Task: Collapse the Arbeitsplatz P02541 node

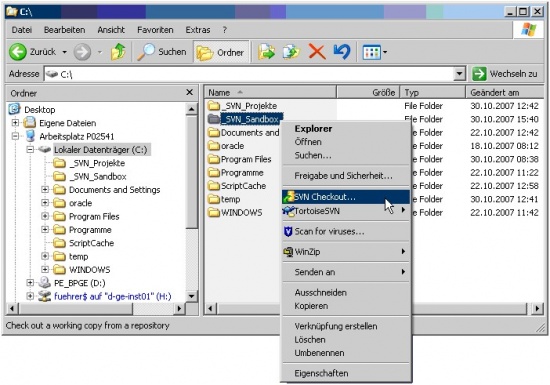Action: [15, 136]
